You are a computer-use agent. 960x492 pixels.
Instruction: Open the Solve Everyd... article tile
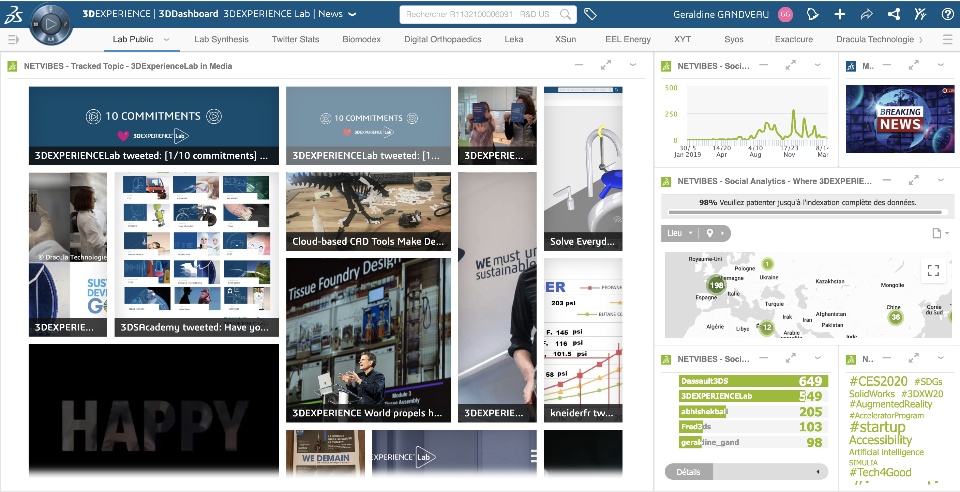tap(583, 168)
